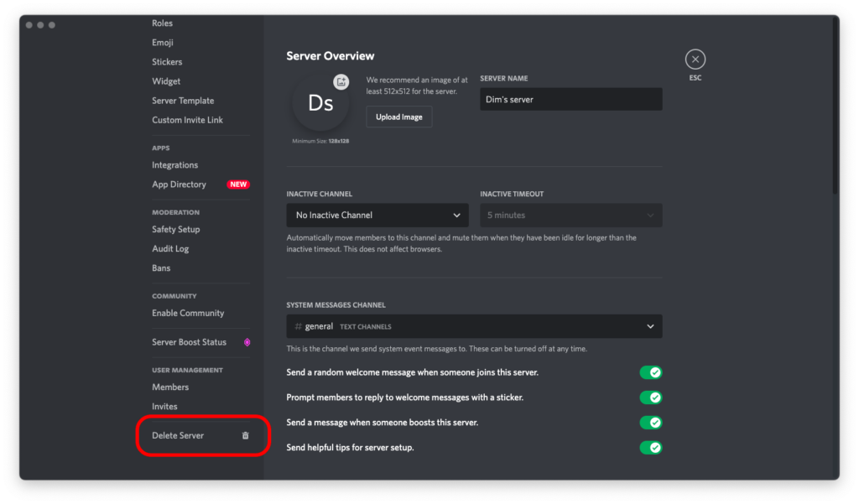Screen dimensions: 859x504
Task: Click the upload image icon on server avatar
Action: coord(341,82)
